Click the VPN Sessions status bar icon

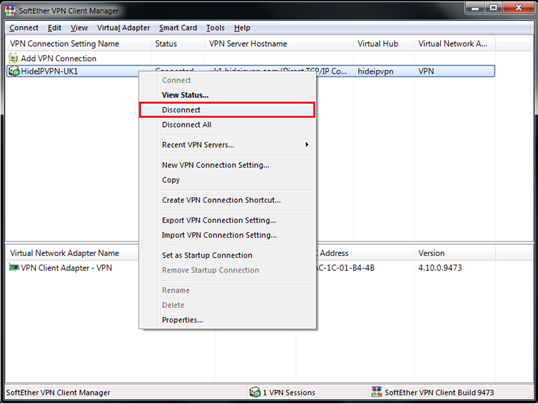point(255,392)
